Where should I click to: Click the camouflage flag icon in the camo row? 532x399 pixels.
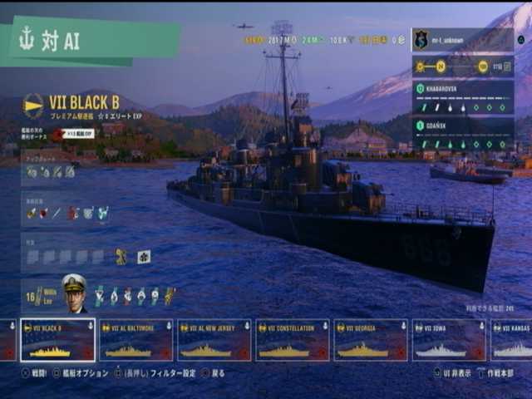point(145,257)
